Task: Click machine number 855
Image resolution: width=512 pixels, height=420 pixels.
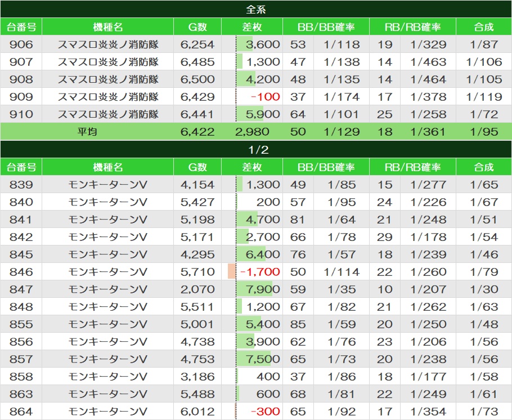Action: (21, 324)
